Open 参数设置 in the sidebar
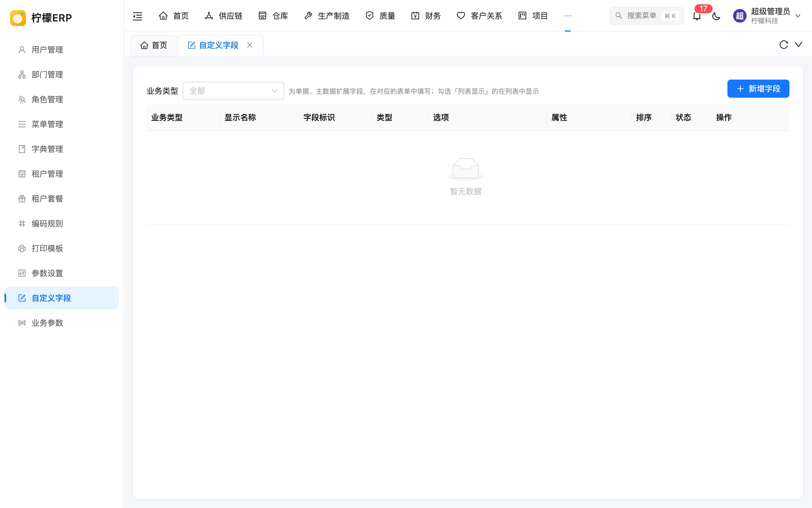The image size is (812, 508). [x=62, y=273]
